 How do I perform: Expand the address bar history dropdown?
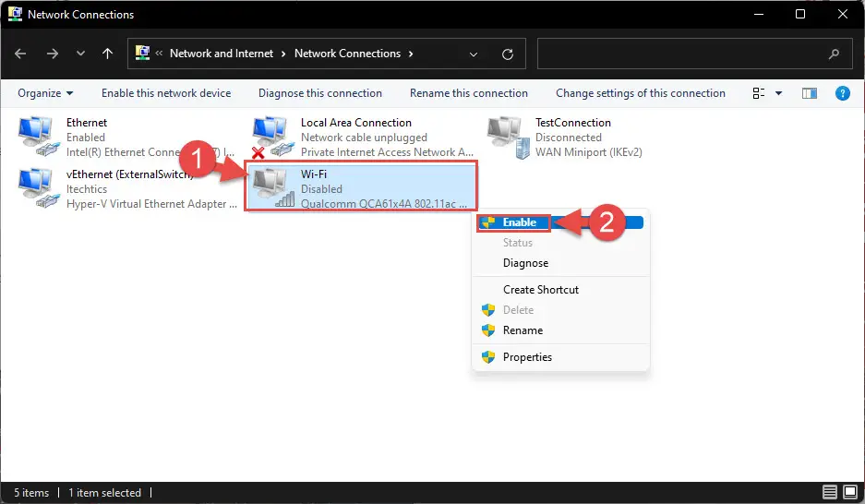click(x=474, y=54)
